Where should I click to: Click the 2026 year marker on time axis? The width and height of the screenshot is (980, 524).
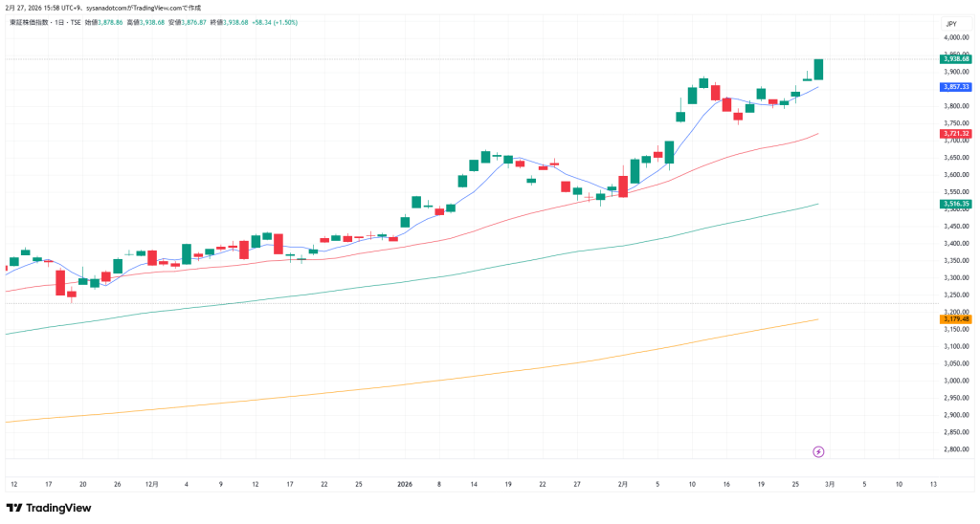pos(406,485)
